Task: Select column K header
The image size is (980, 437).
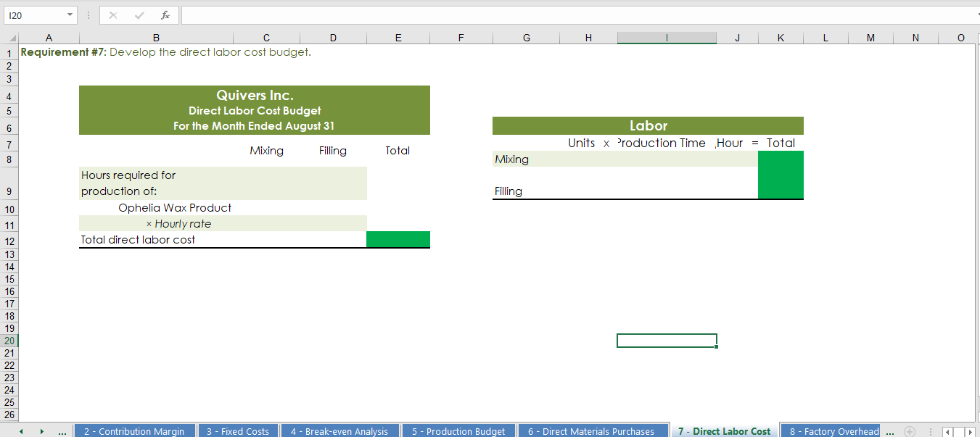Action: click(781, 38)
